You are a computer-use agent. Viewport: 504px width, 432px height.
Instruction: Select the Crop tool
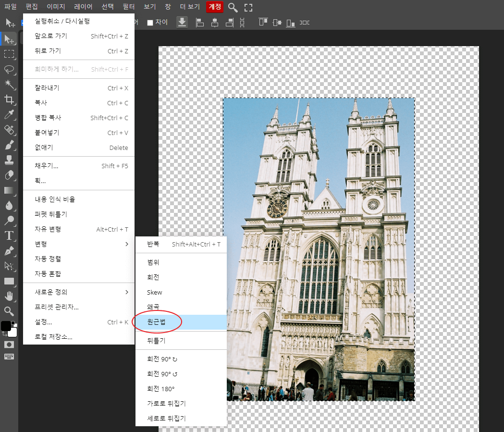click(x=9, y=99)
